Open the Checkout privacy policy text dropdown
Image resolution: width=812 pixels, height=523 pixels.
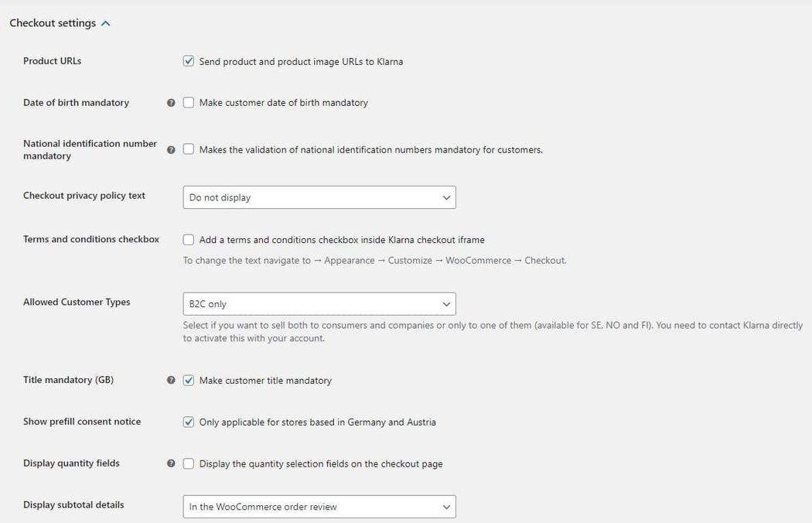tap(319, 197)
